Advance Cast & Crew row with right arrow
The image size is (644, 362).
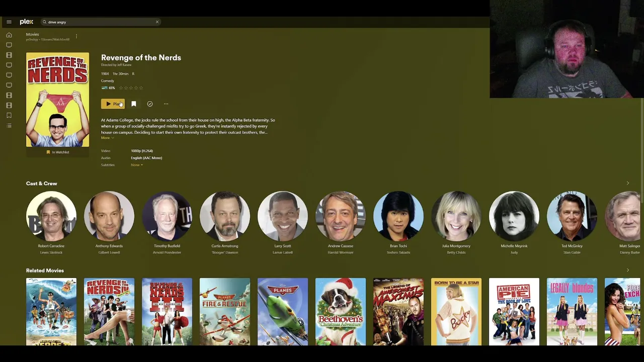point(627,184)
